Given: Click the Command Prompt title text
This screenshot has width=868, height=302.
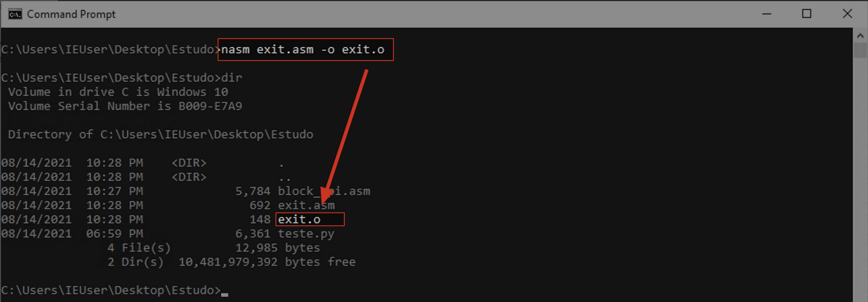Looking at the screenshot, I should [x=71, y=14].
